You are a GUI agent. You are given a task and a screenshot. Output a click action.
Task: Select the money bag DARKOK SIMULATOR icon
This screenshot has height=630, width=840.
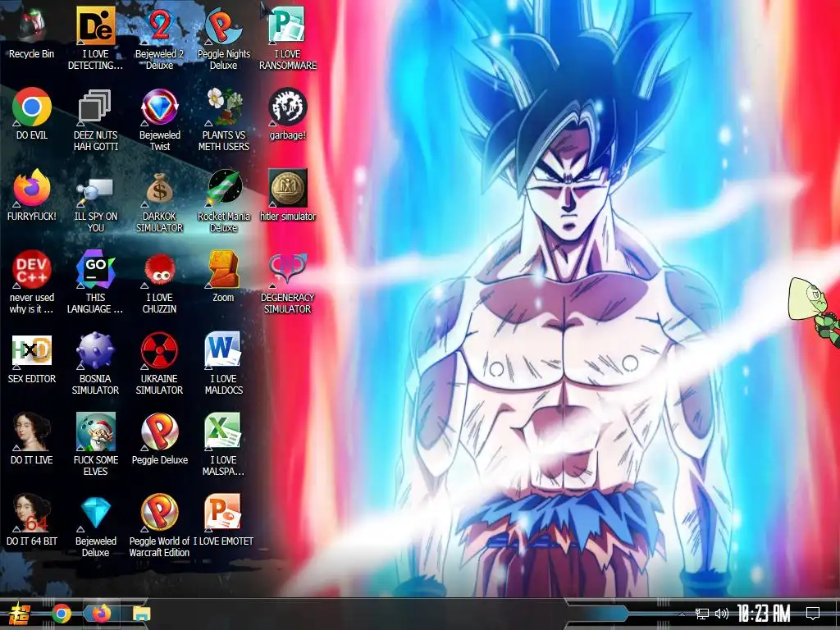pos(159,201)
